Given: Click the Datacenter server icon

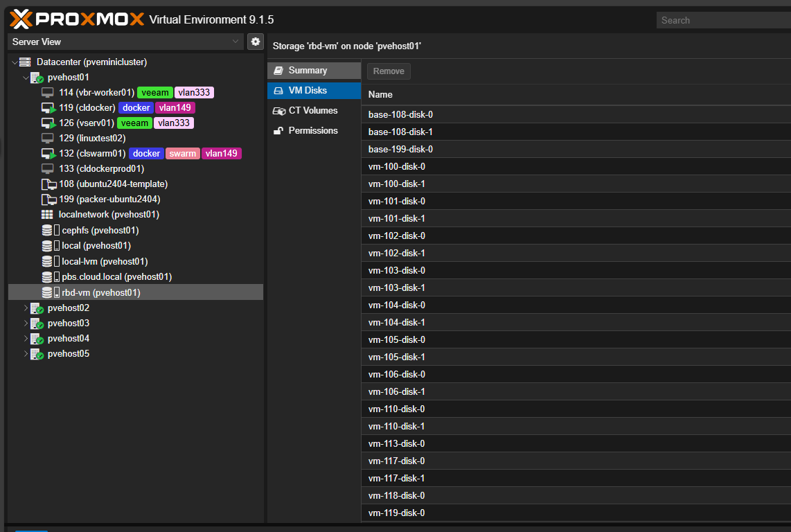Looking at the screenshot, I should 25,62.
